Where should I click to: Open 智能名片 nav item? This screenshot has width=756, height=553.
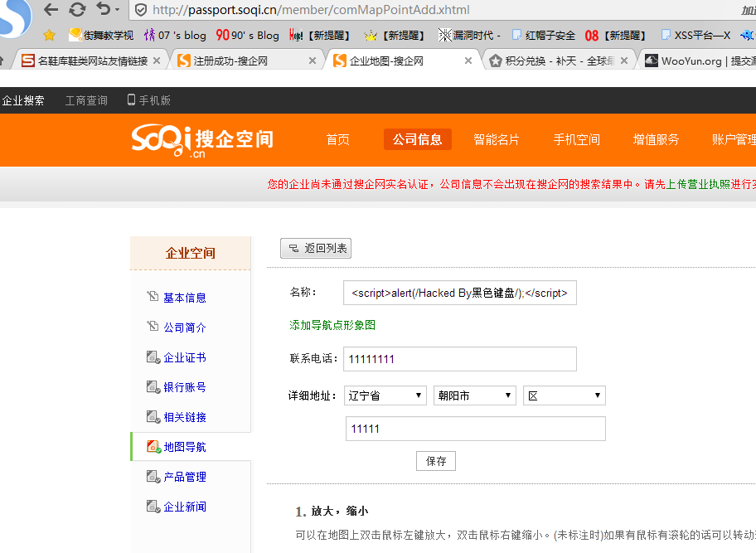coord(497,140)
